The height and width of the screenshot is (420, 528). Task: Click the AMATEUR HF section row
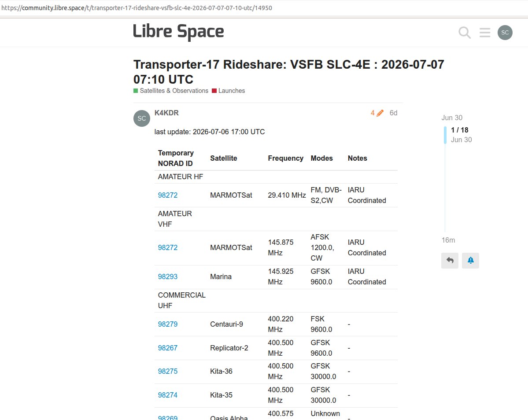[276, 177]
